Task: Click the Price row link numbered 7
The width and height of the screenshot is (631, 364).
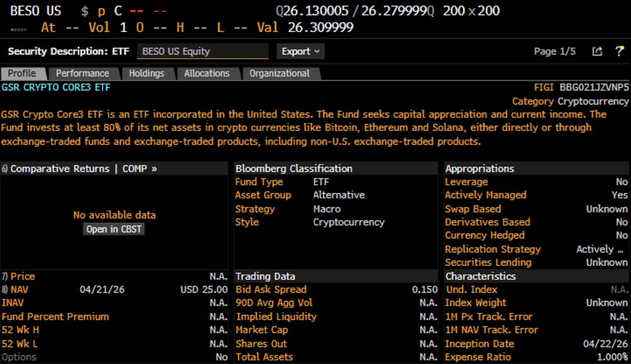Action: coord(19,276)
